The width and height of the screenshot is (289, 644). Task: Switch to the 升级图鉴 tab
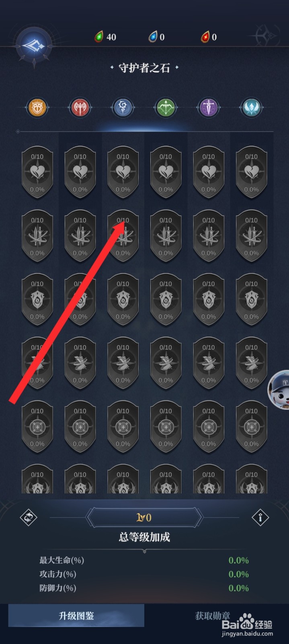pyautogui.click(x=76, y=615)
